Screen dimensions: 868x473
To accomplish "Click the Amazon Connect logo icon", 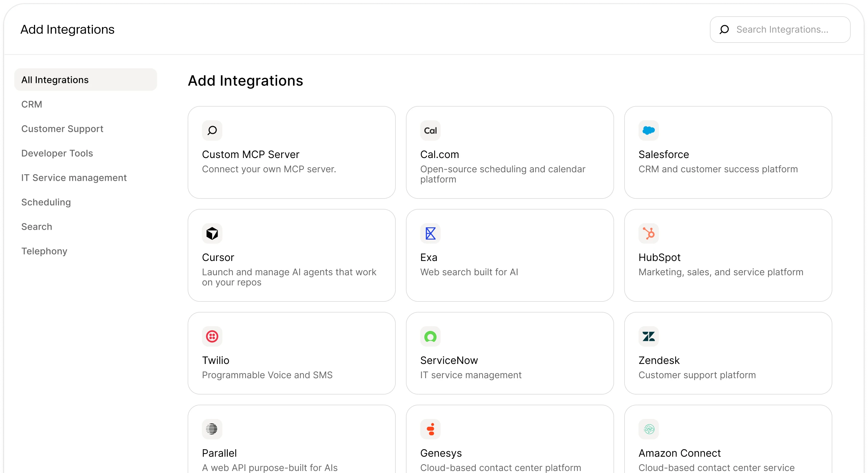I will 649,429.
